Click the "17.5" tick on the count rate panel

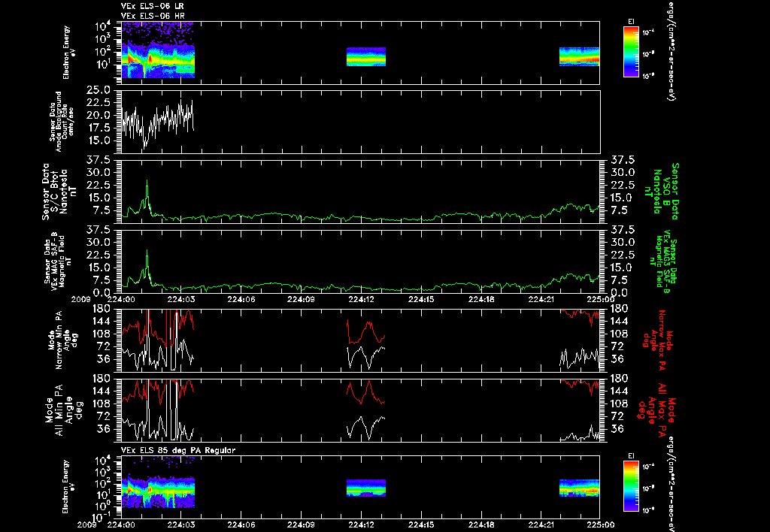pyautogui.click(x=99, y=128)
